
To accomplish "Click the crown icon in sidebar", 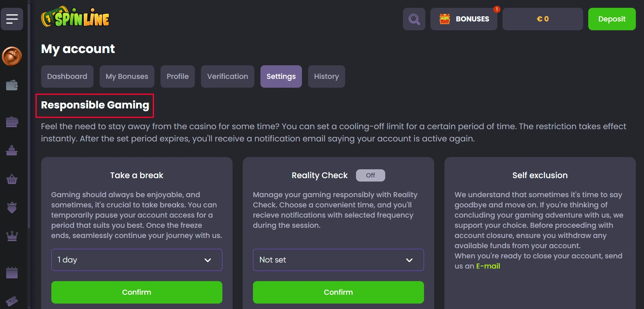I will pos(12,236).
